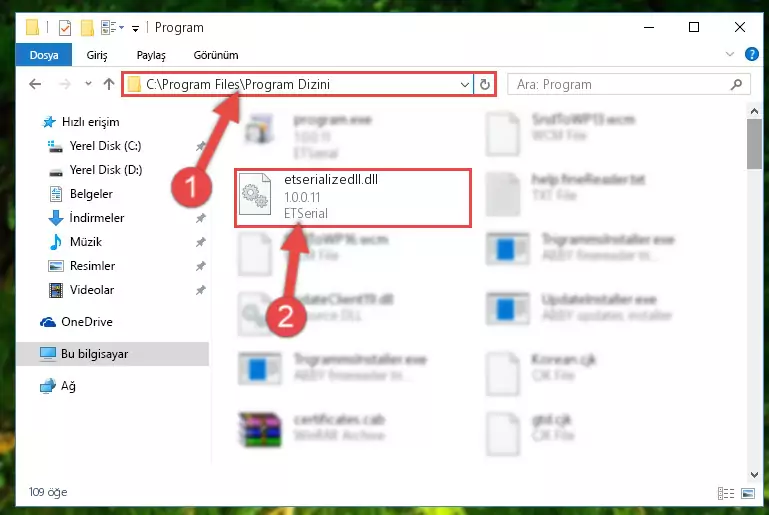Click the pin icon beside Videolar
This screenshot has width=769, height=515.
(201, 290)
